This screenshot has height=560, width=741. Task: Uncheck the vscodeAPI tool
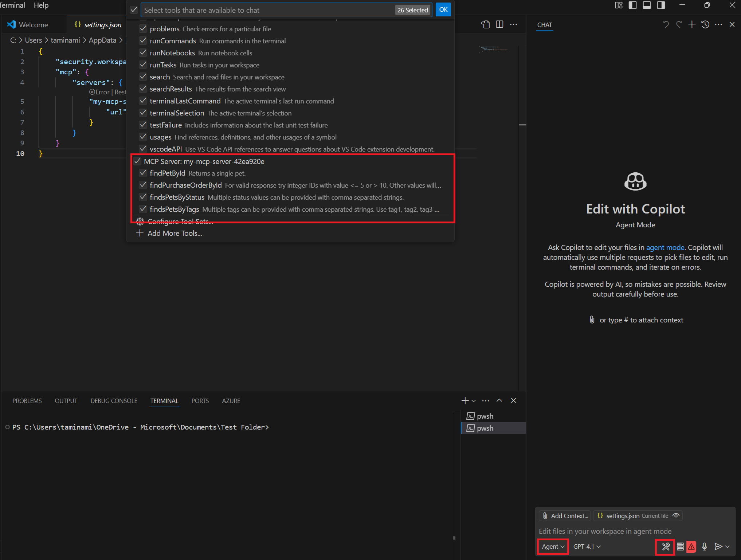[x=143, y=149]
